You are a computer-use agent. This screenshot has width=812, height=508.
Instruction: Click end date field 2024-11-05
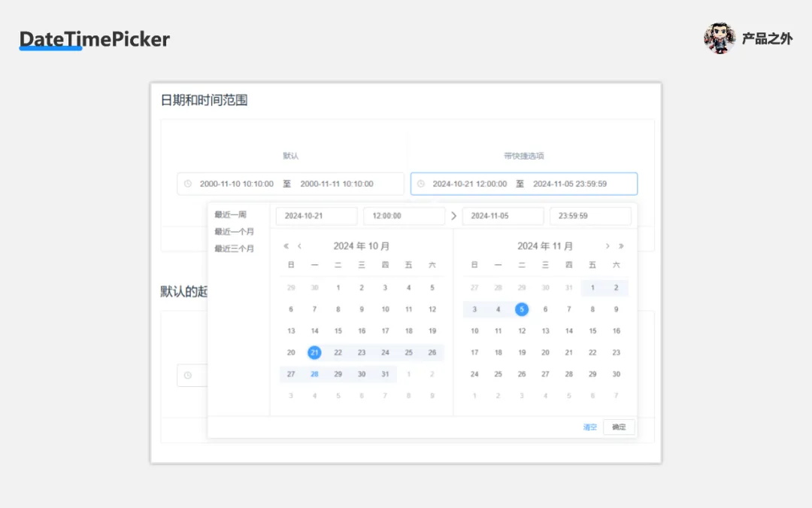pos(503,216)
